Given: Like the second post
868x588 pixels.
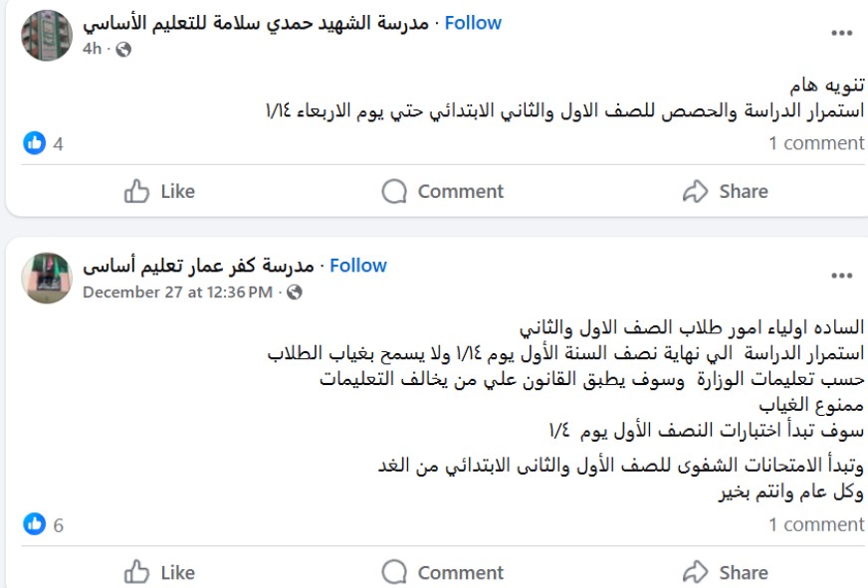Looking at the screenshot, I should click(159, 572).
